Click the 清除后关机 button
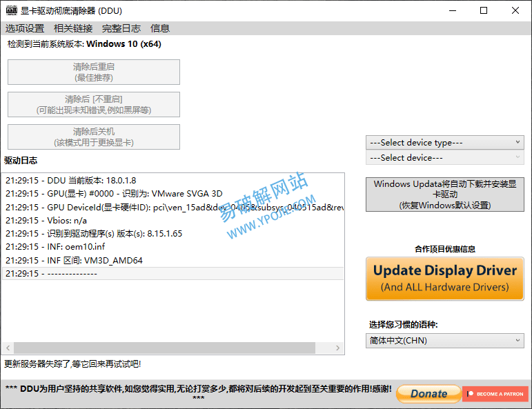The height and width of the screenshot is (409, 532). tap(94, 137)
